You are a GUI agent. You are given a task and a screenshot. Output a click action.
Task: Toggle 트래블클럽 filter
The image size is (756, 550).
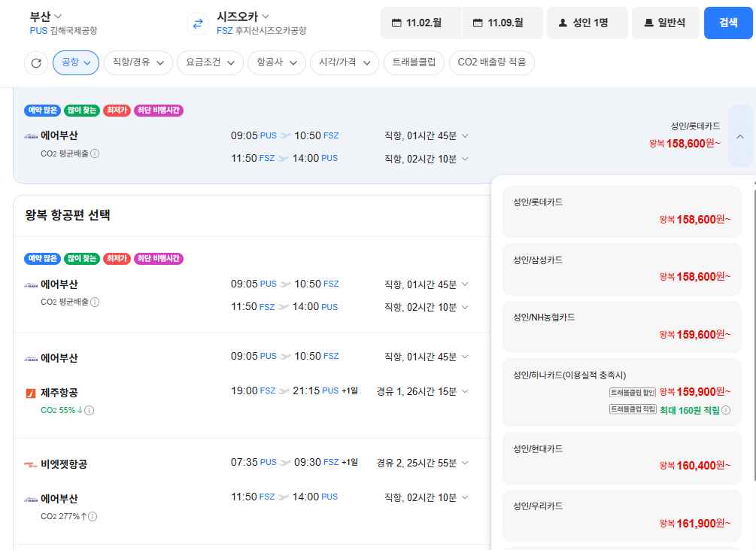(x=414, y=62)
